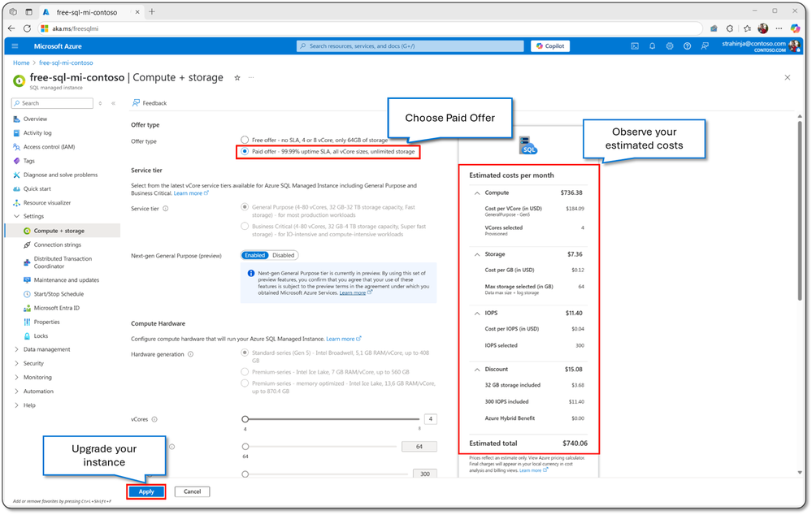Go back with the browser back arrow
812x515 pixels.
click(x=11, y=28)
